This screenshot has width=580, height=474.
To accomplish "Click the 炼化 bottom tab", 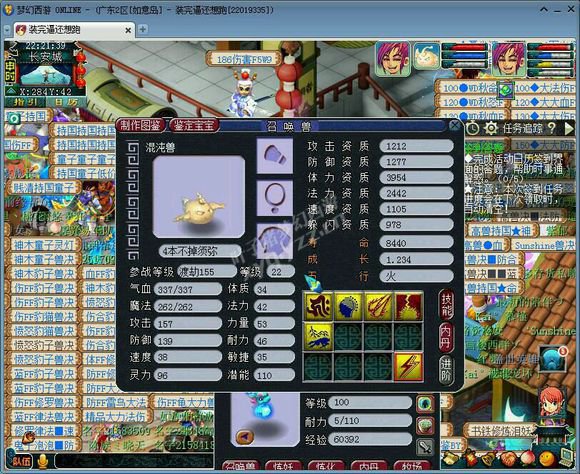I will [x=326, y=466].
